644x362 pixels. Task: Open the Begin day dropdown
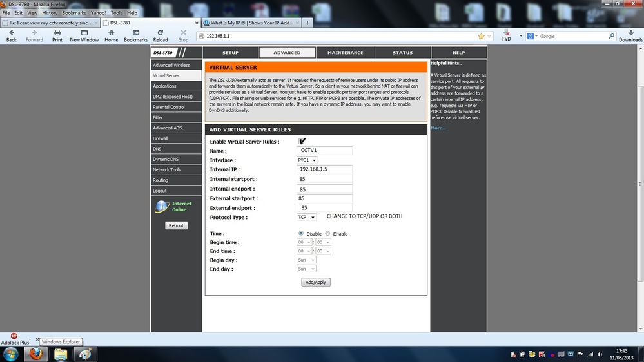[x=306, y=260]
